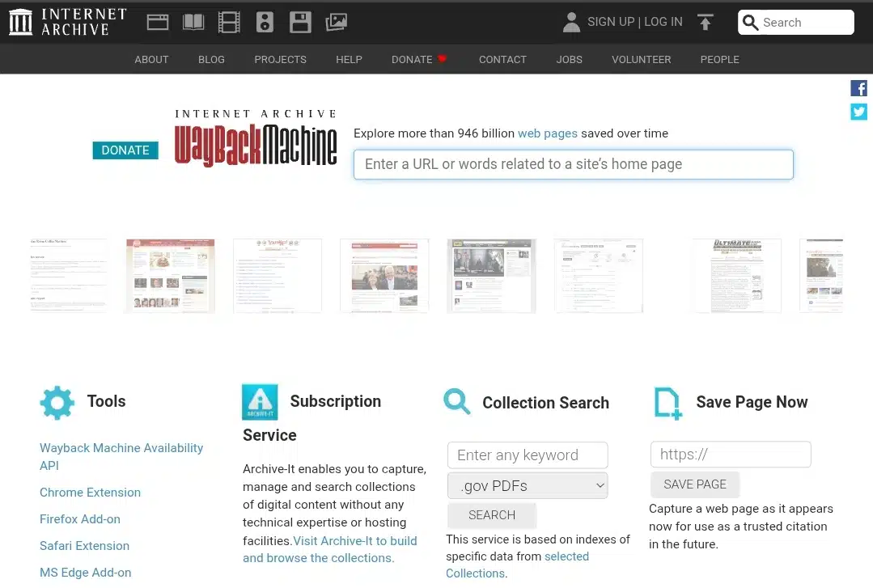Open the Chrome Extension link
873x588 pixels.
(x=90, y=493)
